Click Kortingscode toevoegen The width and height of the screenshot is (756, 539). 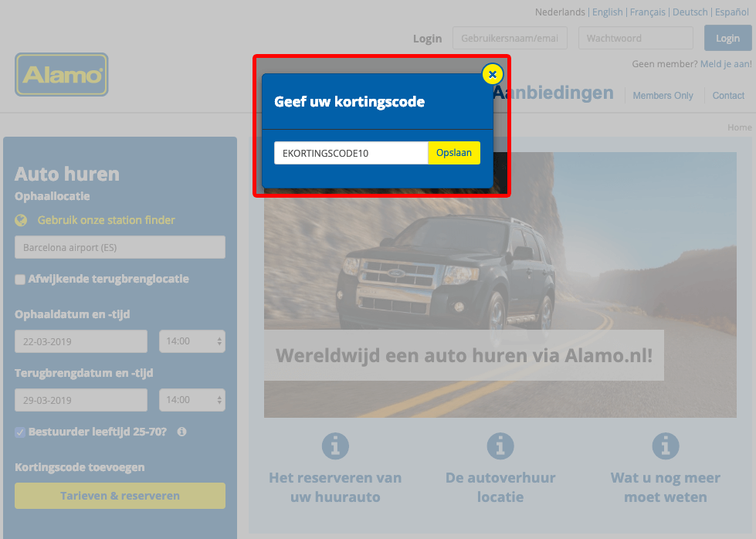tap(80, 467)
